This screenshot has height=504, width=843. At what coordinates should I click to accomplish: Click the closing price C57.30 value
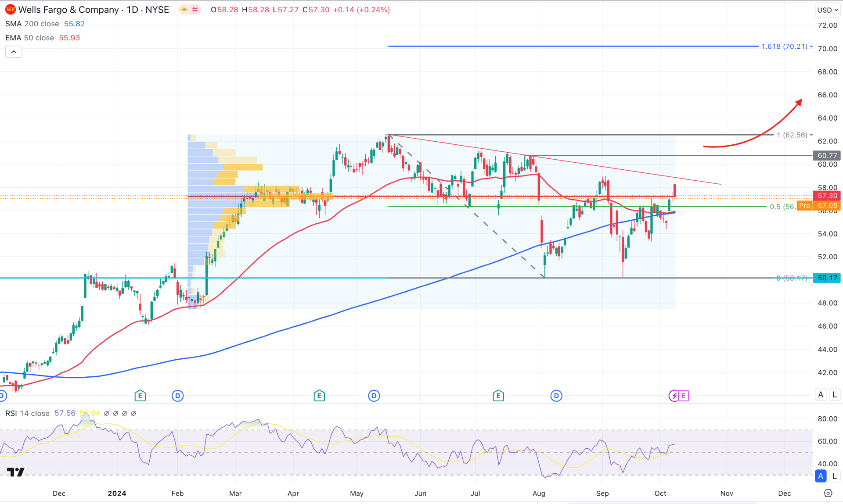[316, 10]
